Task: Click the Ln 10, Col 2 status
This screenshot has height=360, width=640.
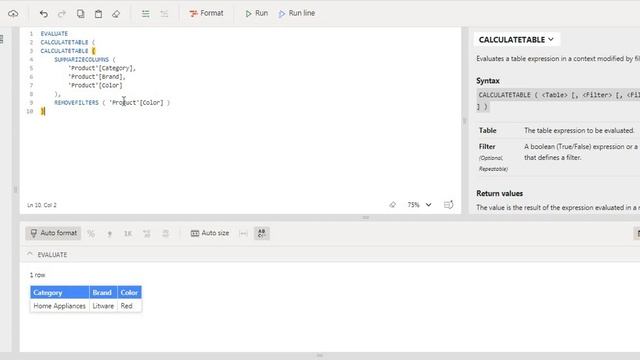Action: (42, 205)
